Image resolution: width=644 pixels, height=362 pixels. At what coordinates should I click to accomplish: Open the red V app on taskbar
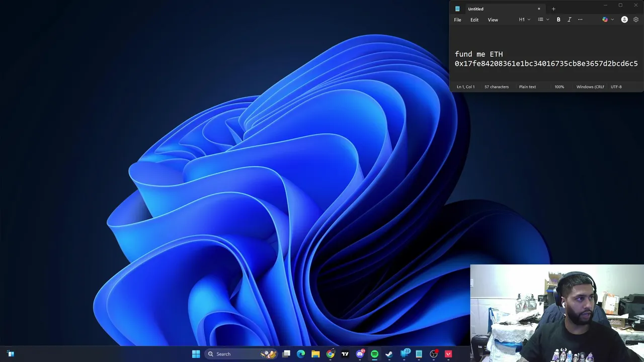[448, 354]
